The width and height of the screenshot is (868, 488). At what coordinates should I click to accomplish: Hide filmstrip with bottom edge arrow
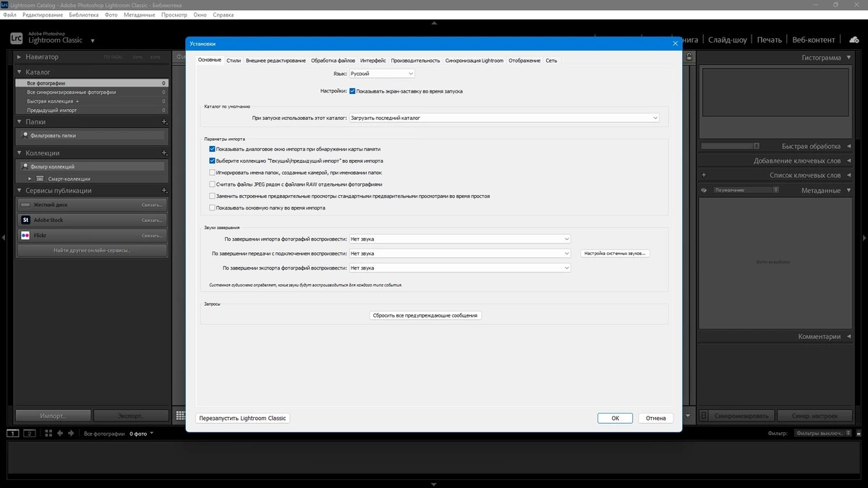[x=434, y=484]
